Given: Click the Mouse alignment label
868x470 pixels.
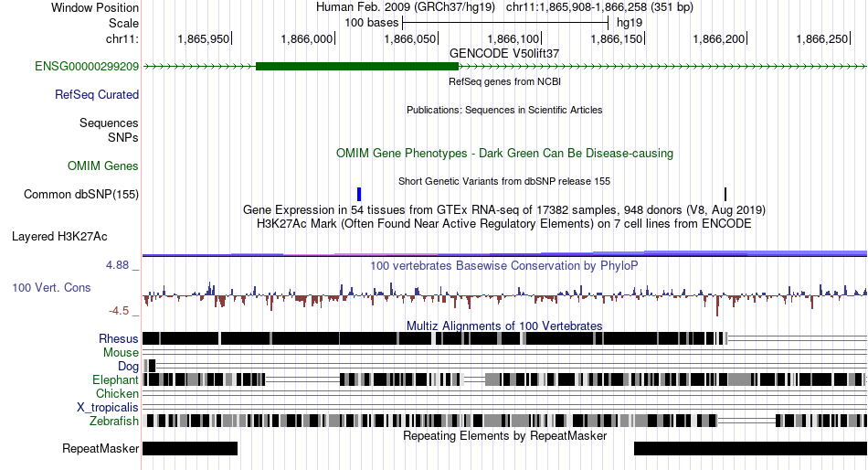Looking at the screenshot, I should click(x=121, y=353).
